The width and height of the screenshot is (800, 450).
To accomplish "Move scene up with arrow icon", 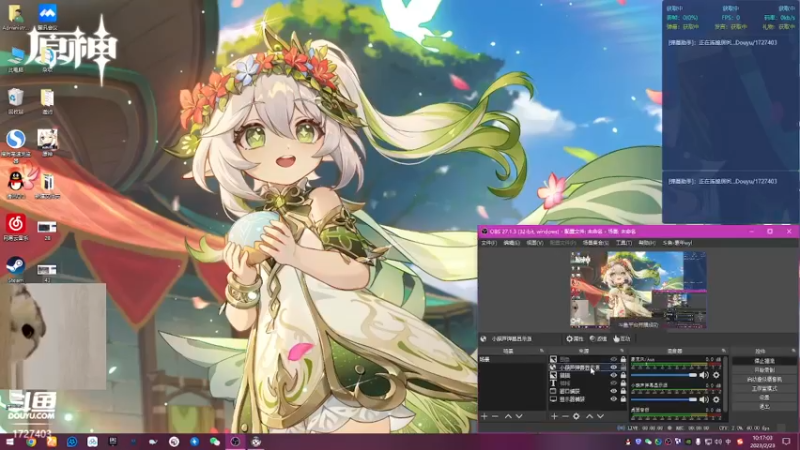I will tap(508, 416).
